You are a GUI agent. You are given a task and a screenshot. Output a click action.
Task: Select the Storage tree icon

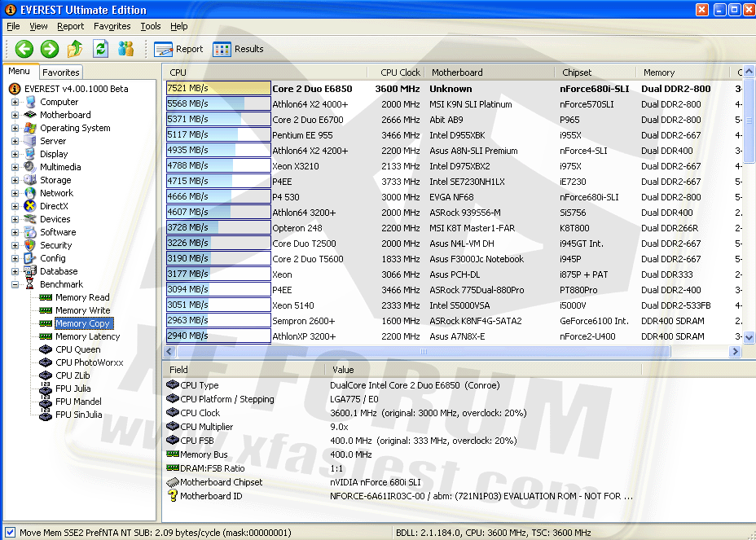30,180
